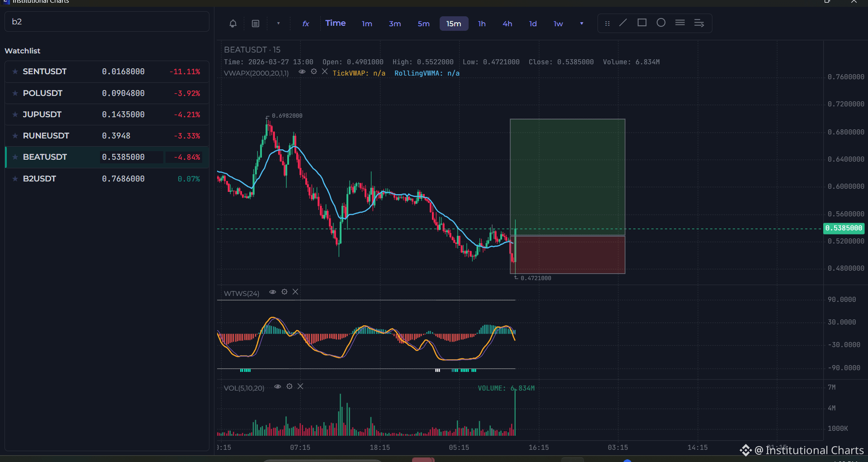Click the BEATUSDT -4.84% change value
868x462 pixels.
pyautogui.click(x=187, y=157)
